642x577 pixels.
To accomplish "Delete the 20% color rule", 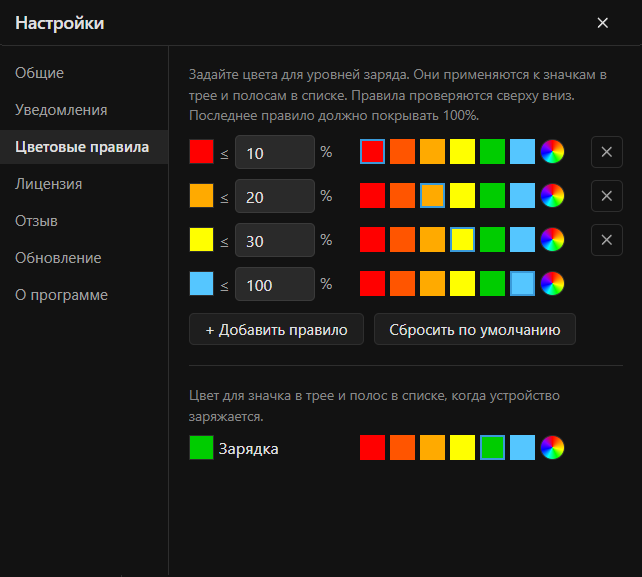I will point(606,196).
